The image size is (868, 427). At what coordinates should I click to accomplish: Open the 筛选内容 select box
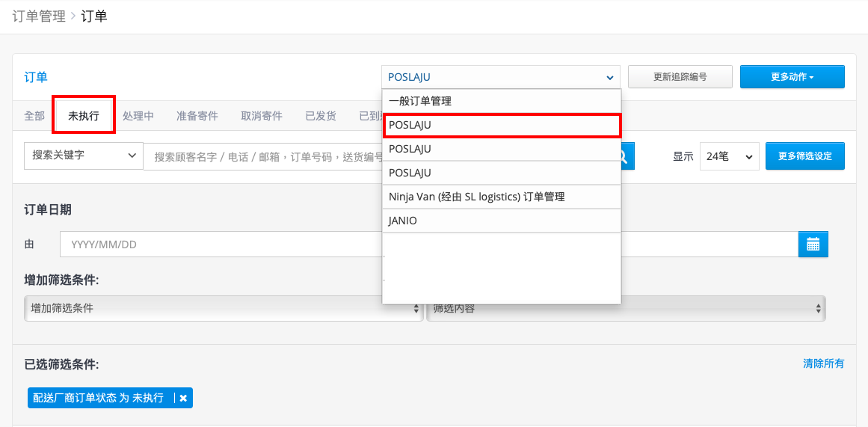pyautogui.click(x=626, y=309)
